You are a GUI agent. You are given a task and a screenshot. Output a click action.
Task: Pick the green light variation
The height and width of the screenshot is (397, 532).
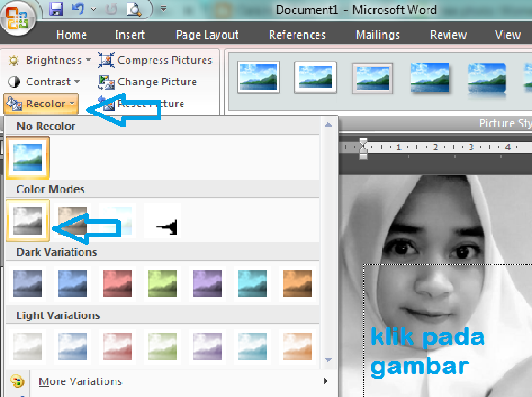[x=162, y=347]
